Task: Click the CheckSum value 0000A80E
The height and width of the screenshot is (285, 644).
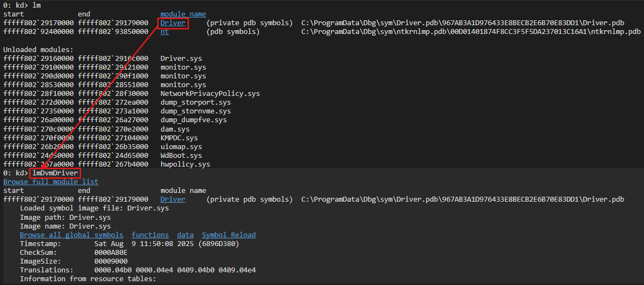Action: pos(111,252)
